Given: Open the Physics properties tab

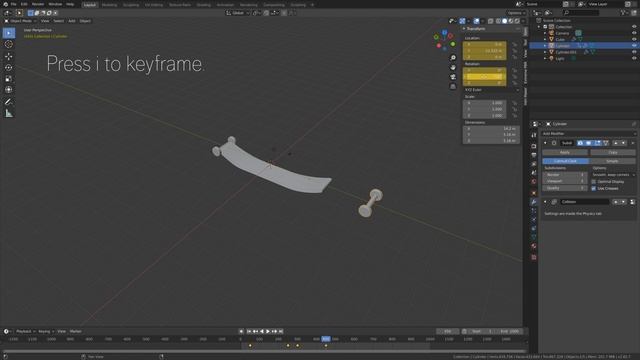Looking at the screenshot, I should coord(534,220).
